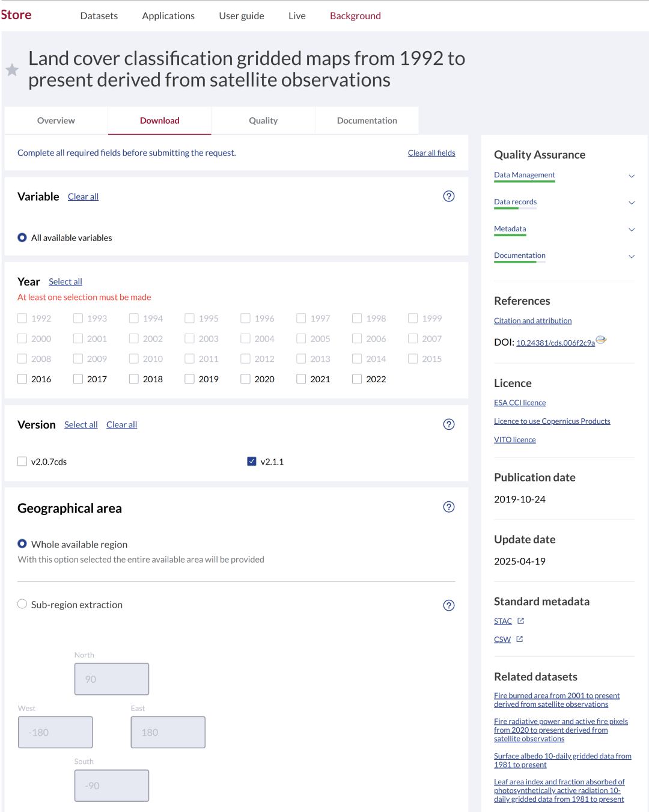Expand the Metadata quality chevron
649x812 pixels.
pos(632,230)
